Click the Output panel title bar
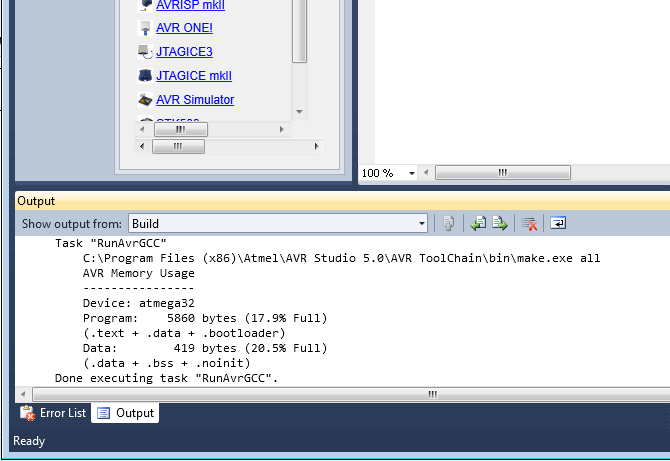 pyautogui.click(x=343, y=201)
